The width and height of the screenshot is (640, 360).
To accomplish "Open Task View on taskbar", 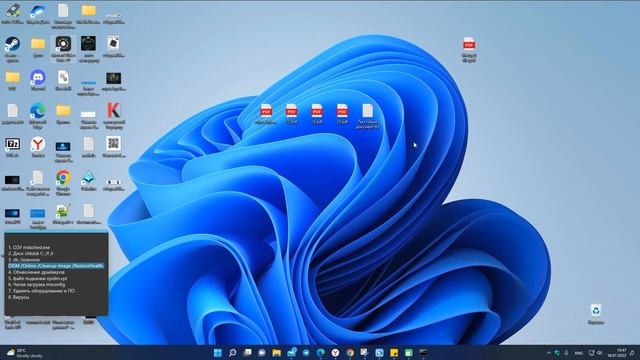I will [x=247, y=353].
